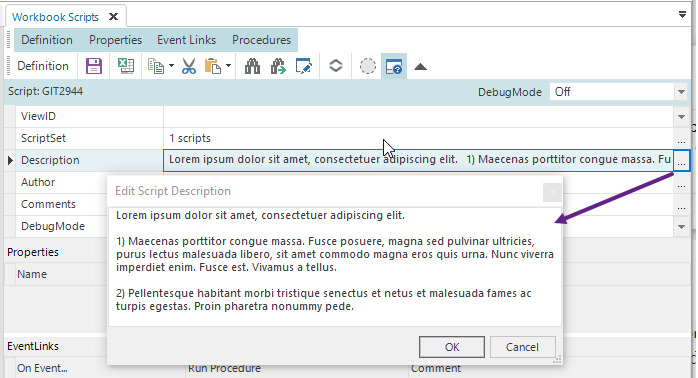
Task: Click the Description row indicator arrow
Action: (x=10, y=160)
